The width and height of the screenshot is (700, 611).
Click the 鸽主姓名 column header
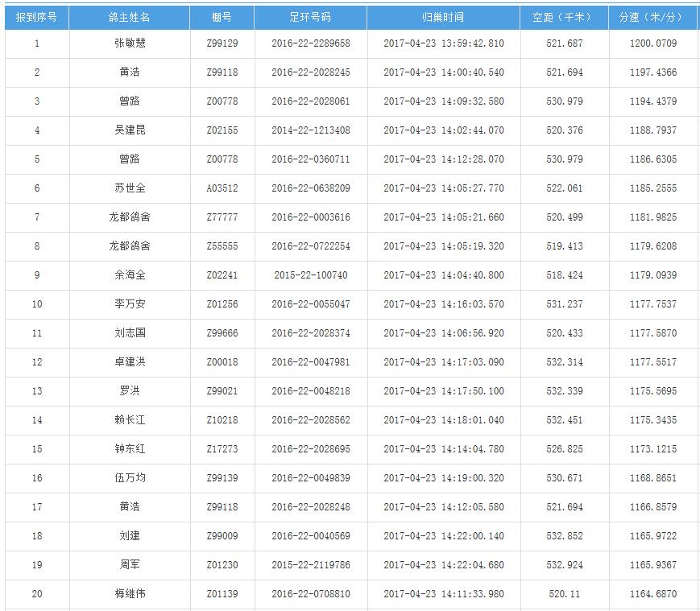(x=129, y=18)
